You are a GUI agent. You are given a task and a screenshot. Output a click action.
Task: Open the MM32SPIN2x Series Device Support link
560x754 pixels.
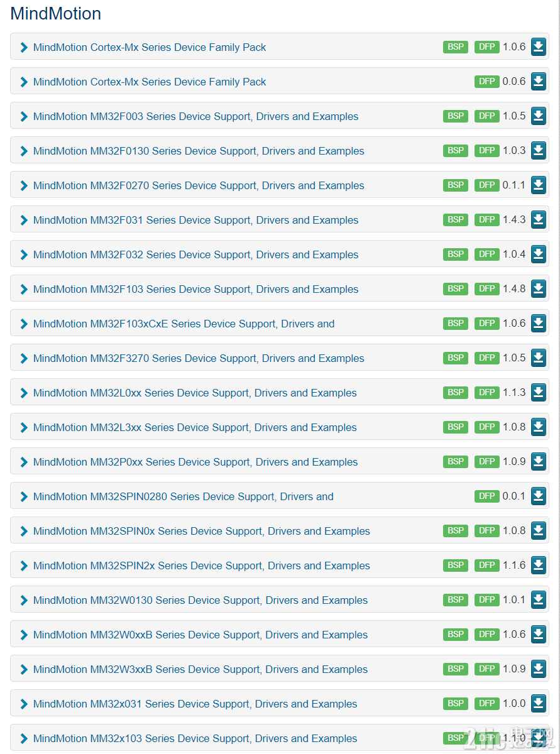(x=202, y=565)
